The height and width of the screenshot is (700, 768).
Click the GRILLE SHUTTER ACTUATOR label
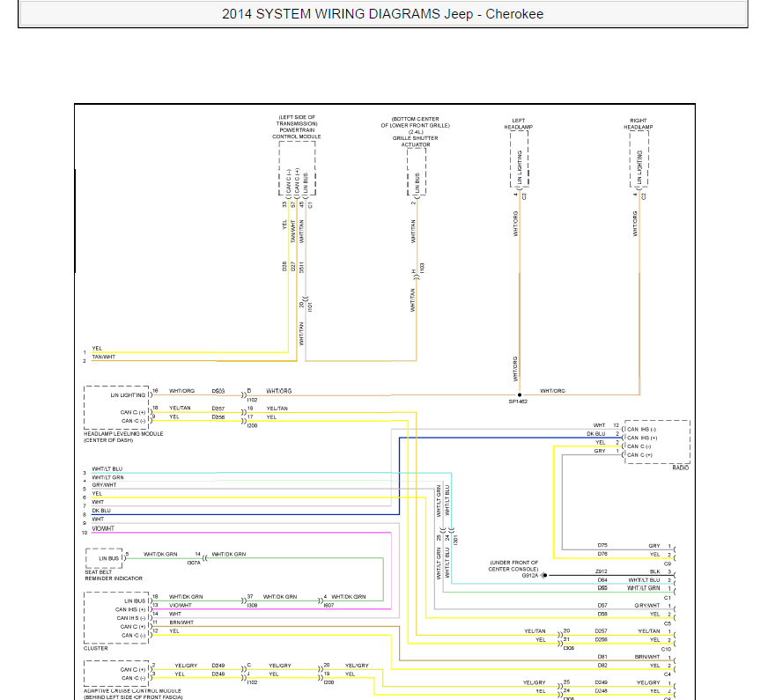[416, 142]
